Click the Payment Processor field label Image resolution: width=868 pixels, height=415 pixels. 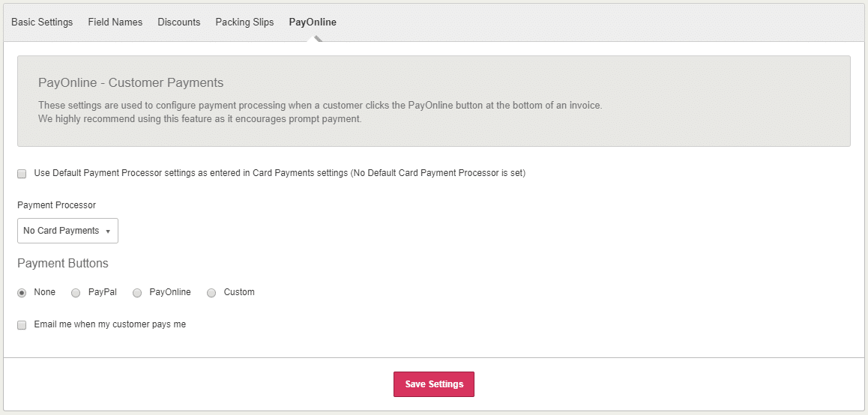[x=56, y=205]
